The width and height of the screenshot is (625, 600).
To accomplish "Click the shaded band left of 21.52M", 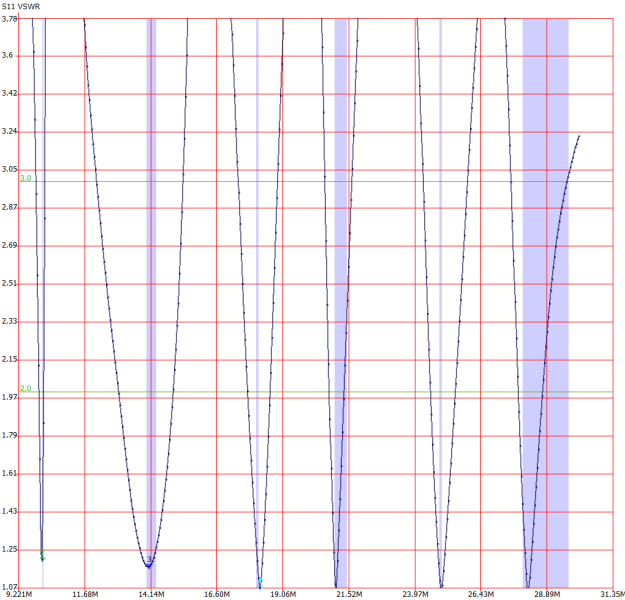I will pyautogui.click(x=341, y=303).
